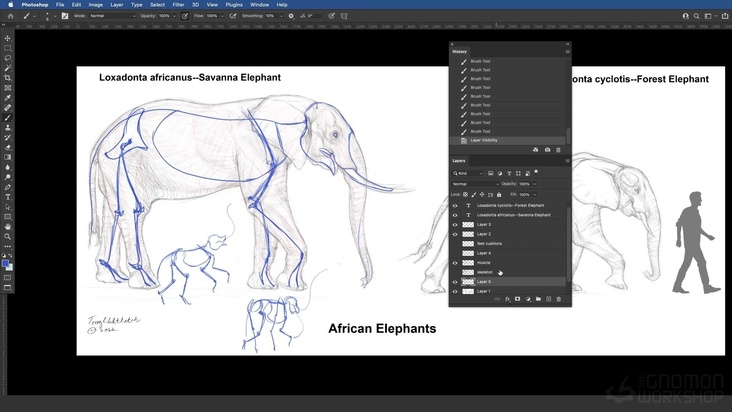Click the Home icon in options bar
Viewport: 732px width, 412px height.
click(10, 16)
